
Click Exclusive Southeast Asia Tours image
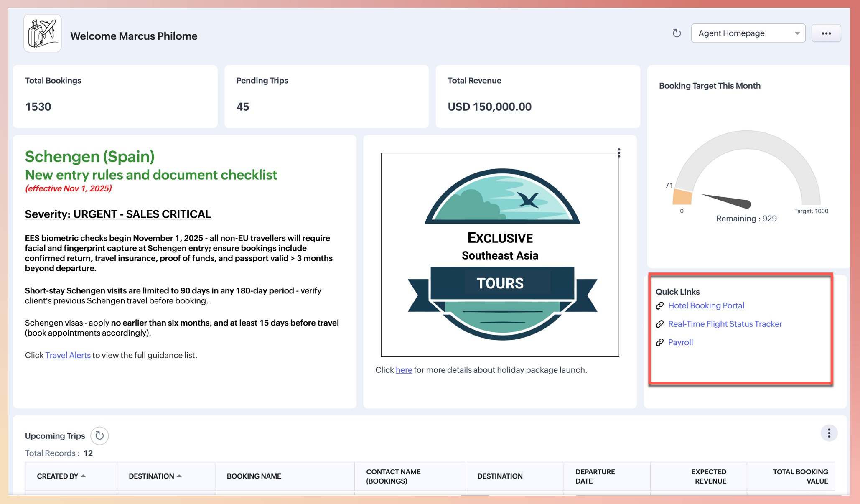click(x=500, y=255)
